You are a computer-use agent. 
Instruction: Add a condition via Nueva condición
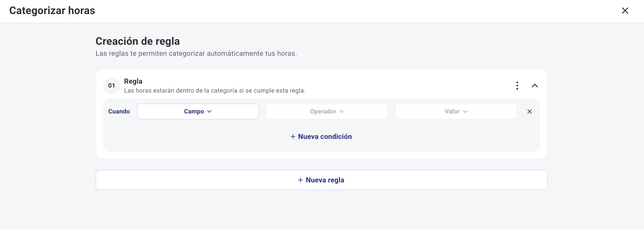[x=324, y=137]
